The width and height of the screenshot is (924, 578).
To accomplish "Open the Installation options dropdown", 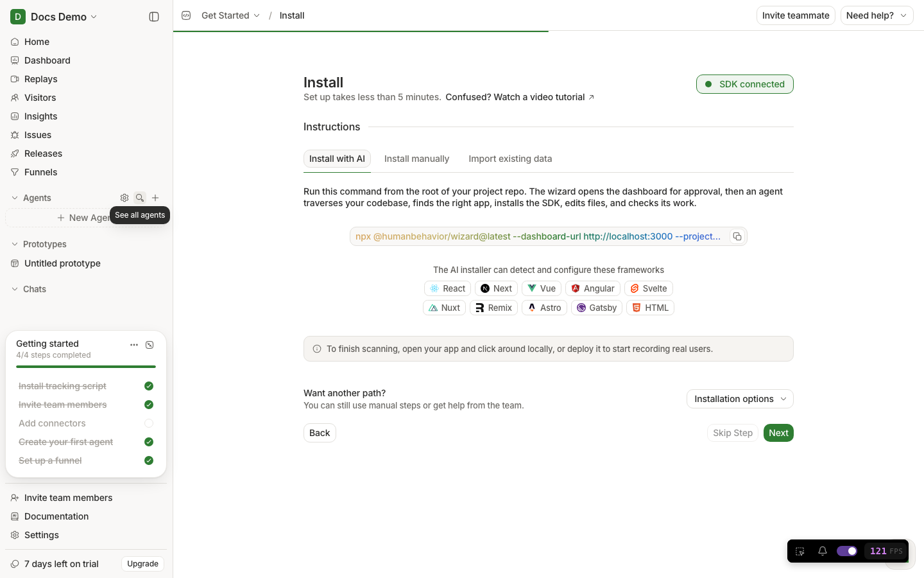I will 740,399.
